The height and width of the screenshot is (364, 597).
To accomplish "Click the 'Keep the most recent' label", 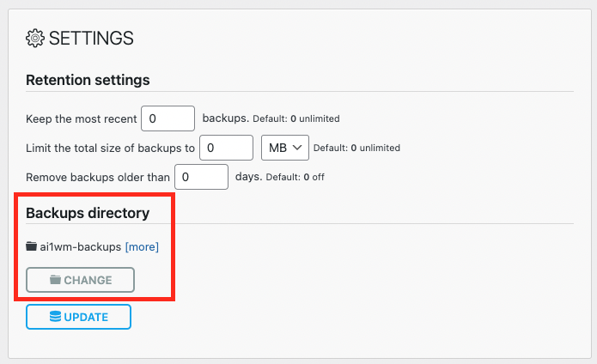I will 81,118.
